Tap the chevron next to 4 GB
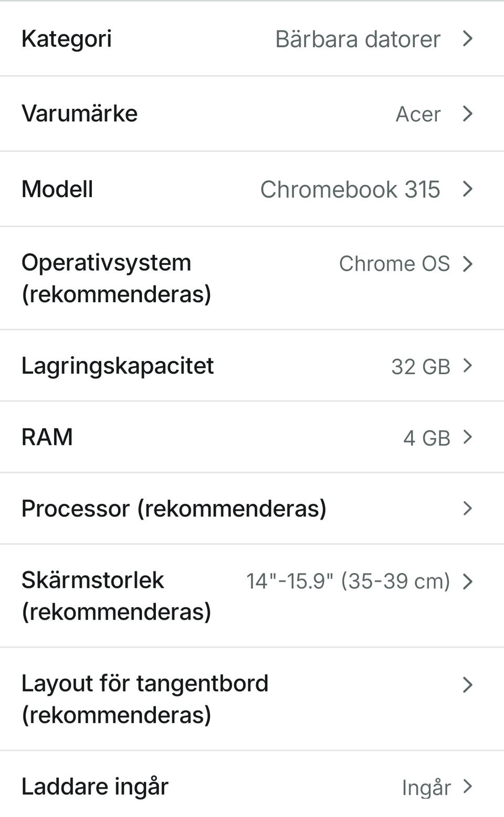504x817 pixels. 467,437
